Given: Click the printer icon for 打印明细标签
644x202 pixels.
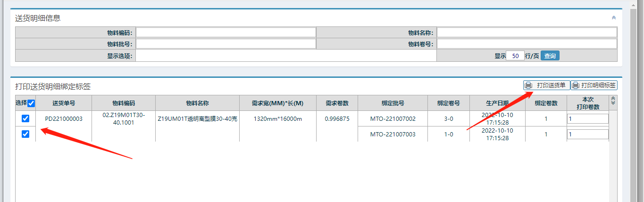Looking at the screenshot, I should [576, 85].
